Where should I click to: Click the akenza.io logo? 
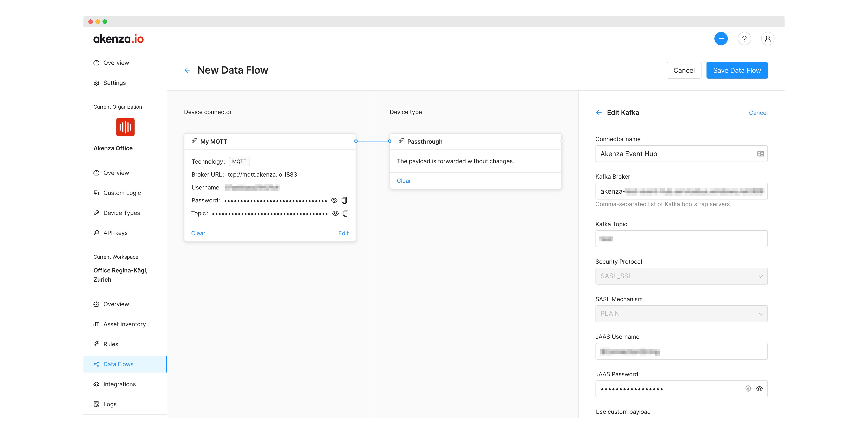[118, 39]
